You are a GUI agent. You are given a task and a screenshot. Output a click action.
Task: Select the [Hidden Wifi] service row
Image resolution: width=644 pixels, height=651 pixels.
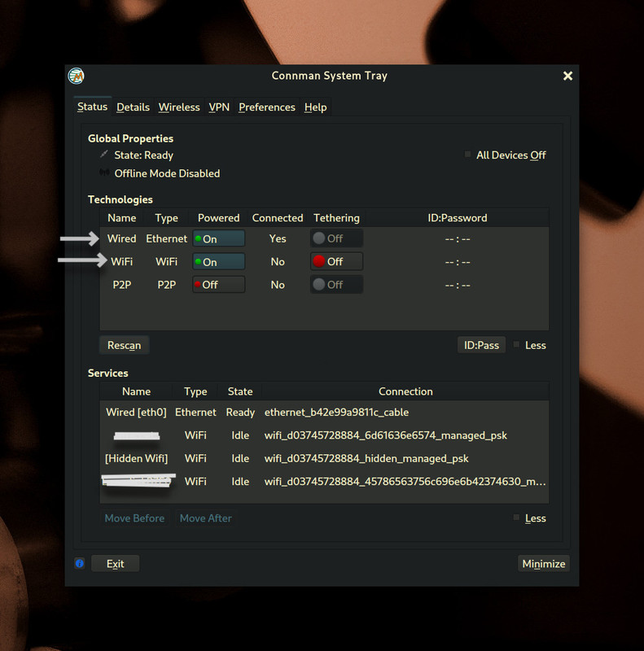[324, 458]
